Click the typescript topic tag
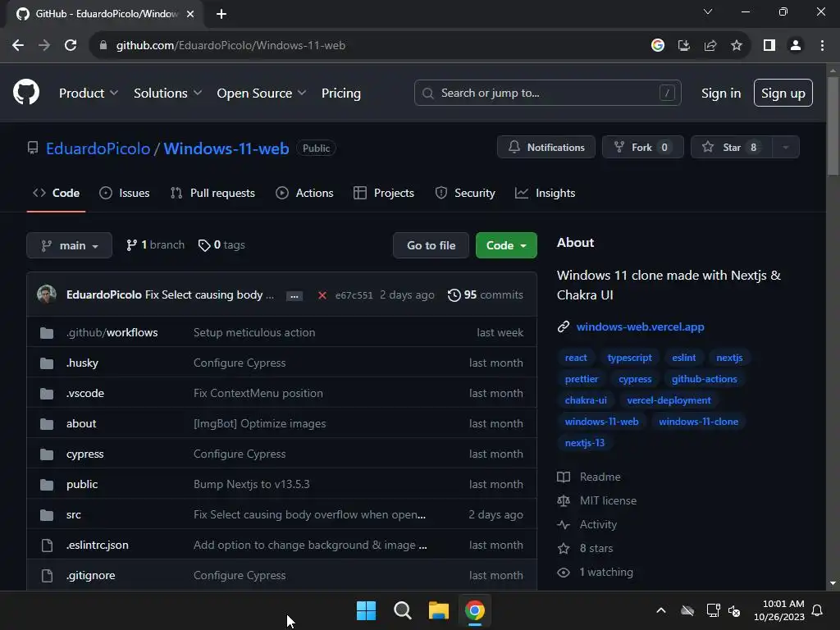Screen dimensions: 840x630 pyautogui.click(x=629, y=358)
